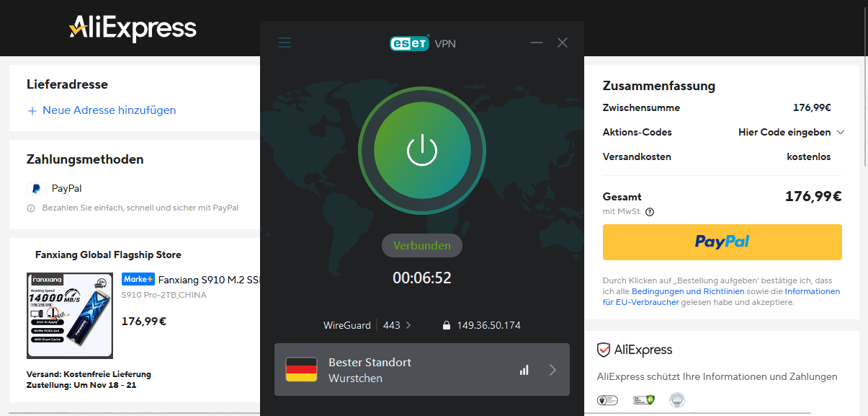Click Gesamt total 176,99€
The width and height of the screenshot is (868, 416).
tap(813, 196)
